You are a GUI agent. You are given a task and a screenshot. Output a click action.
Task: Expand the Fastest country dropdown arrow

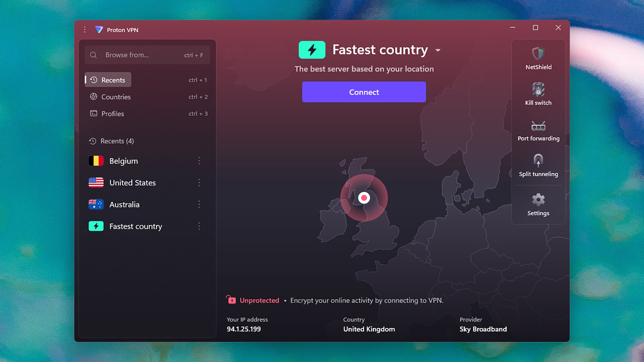tap(438, 51)
